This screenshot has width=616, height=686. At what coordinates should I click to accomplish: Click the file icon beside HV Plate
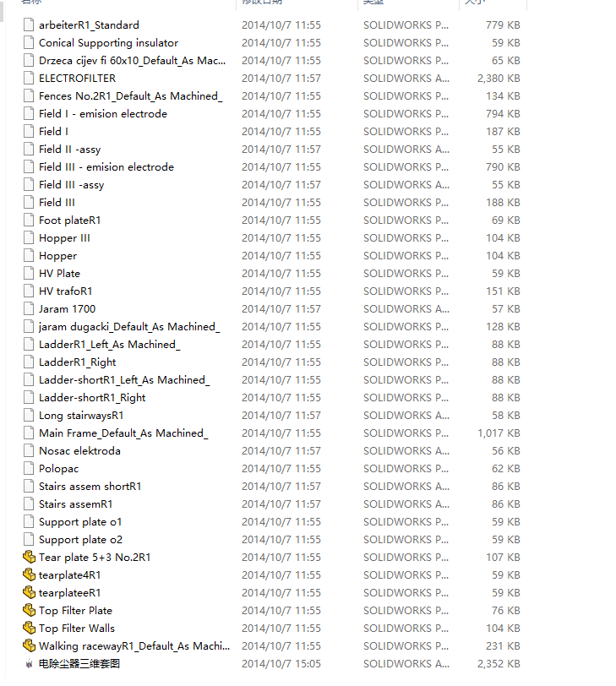click(29, 274)
